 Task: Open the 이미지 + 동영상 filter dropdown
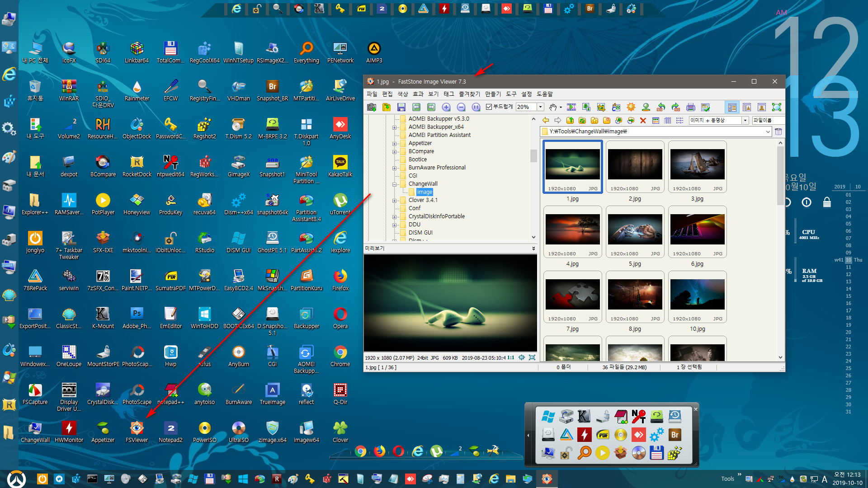(x=745, y=120)
